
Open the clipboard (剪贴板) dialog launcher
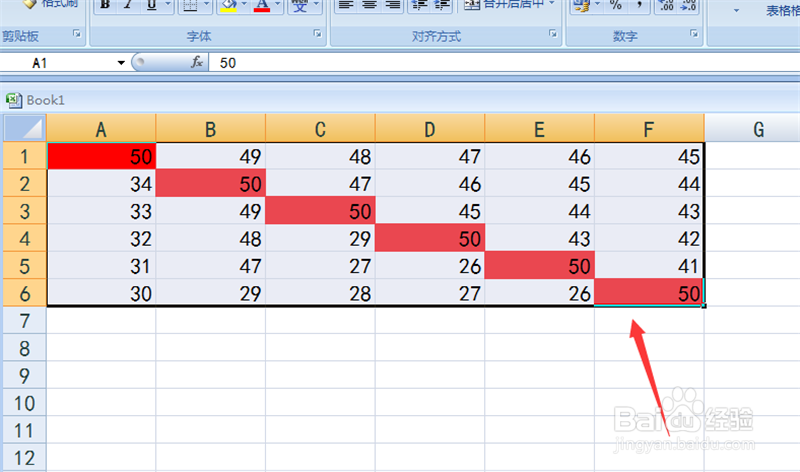point(77,34)
